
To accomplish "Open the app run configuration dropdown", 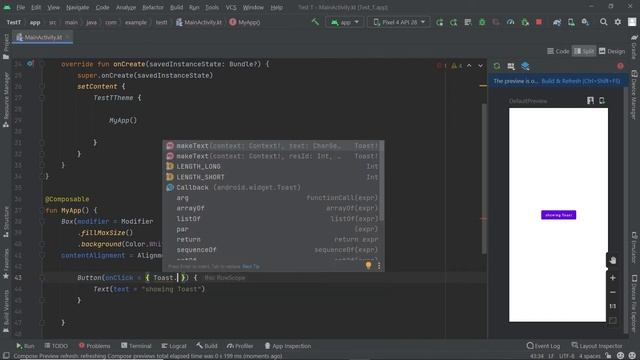I will [x=345, y=22].
